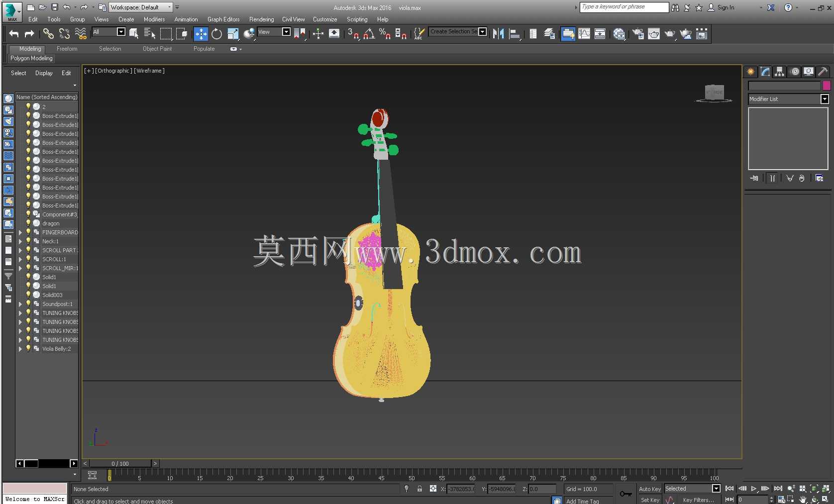Toggle Auto Key animation mode

[649, 489]
